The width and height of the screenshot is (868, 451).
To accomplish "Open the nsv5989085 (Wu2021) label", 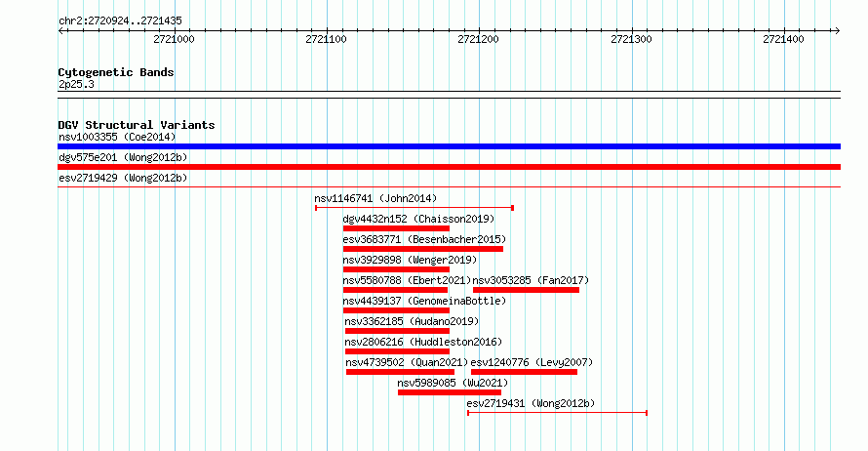I will point(453,383).
